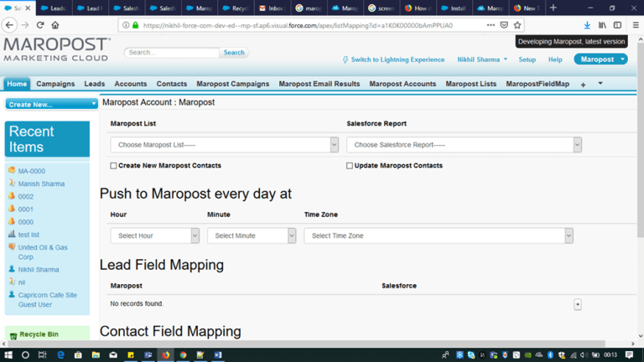The height and width of the screenshot is (362, 644).
Task: Open the Maropost Campaigns tab
Action: pos(232,84)
